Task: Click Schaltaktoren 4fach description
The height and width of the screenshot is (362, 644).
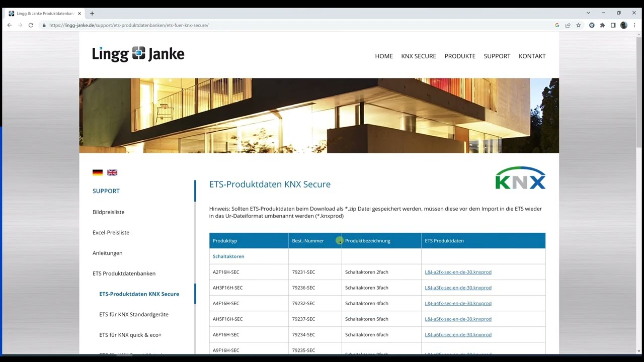Action: coord(367,303)
